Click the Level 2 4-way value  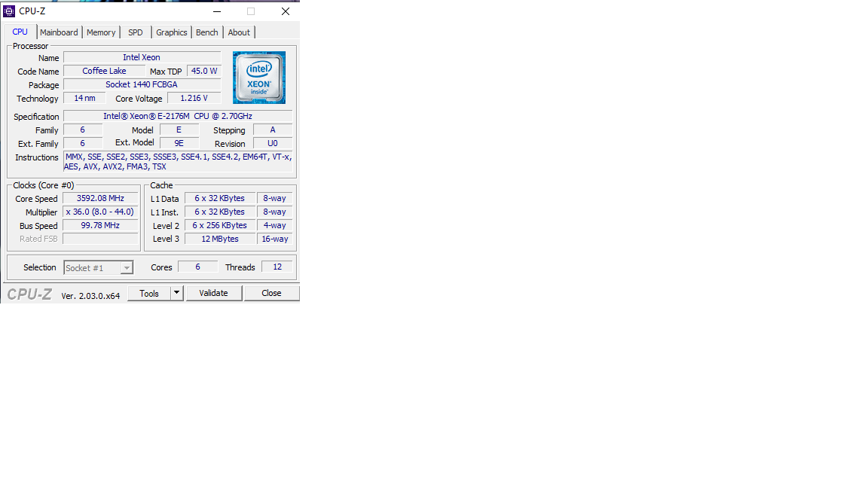[274, 225]
